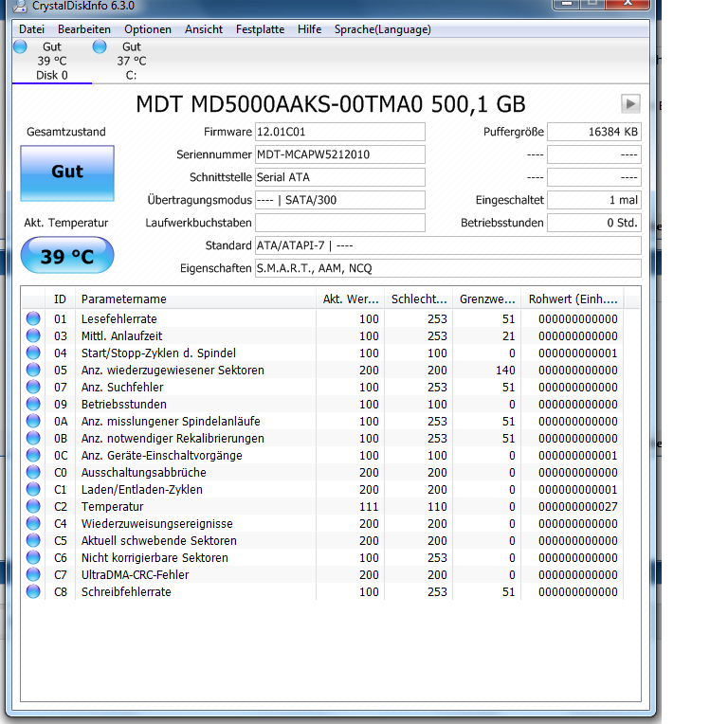Image resolution: width=728 pixels, height=724 pixels.
Task: Click the Rohwert column header
Action: tap(573, 299)
